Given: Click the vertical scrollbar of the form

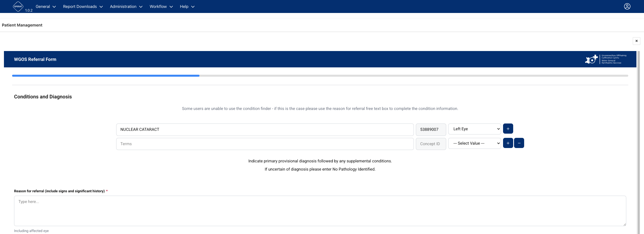Looking at the screenshot, I should click(x=639, y=142).
